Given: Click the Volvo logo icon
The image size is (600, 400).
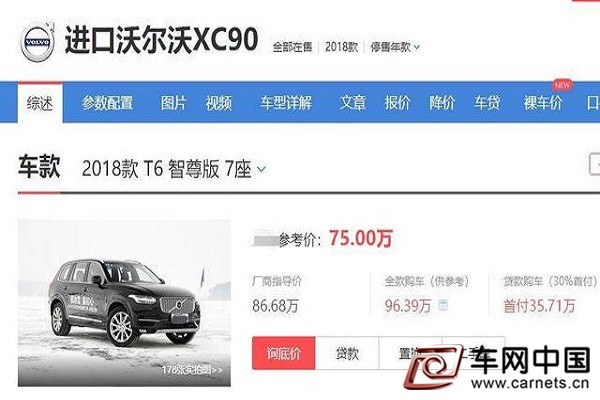Looking at the screenshot, I should (x=37, y=42).
